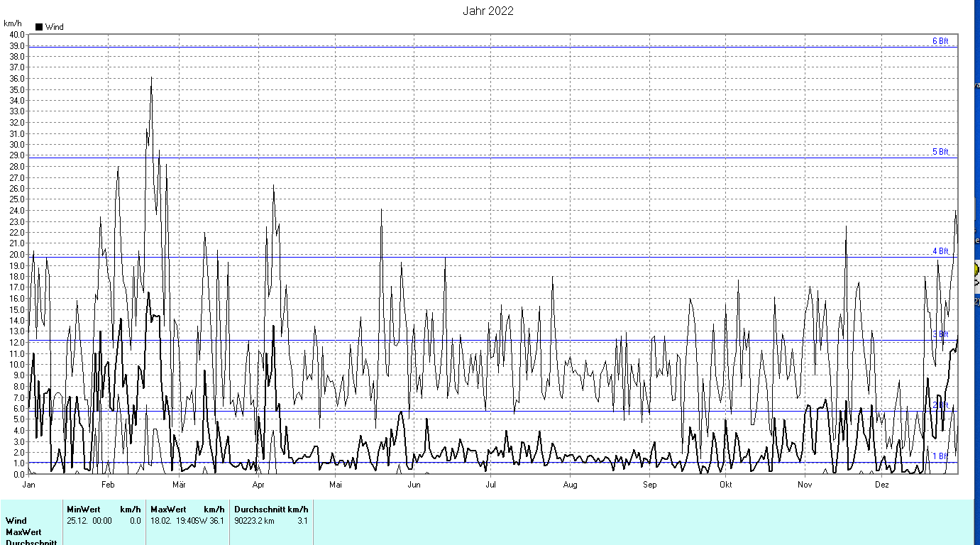This screenshot has height=545, width=980.
Task: Select the average wind value 3.1
Action: [303, 521]
